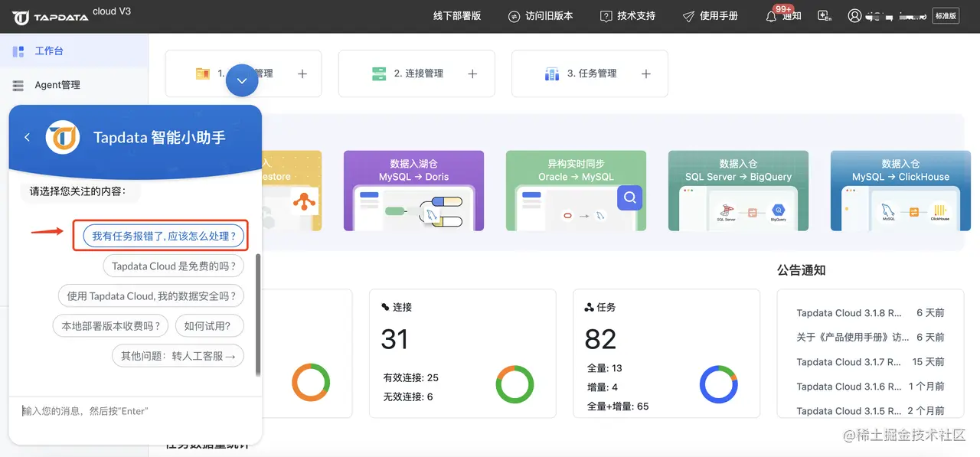Click 无效连接: 6 text
Screen dimensions: 980x457
coord(408,397)
